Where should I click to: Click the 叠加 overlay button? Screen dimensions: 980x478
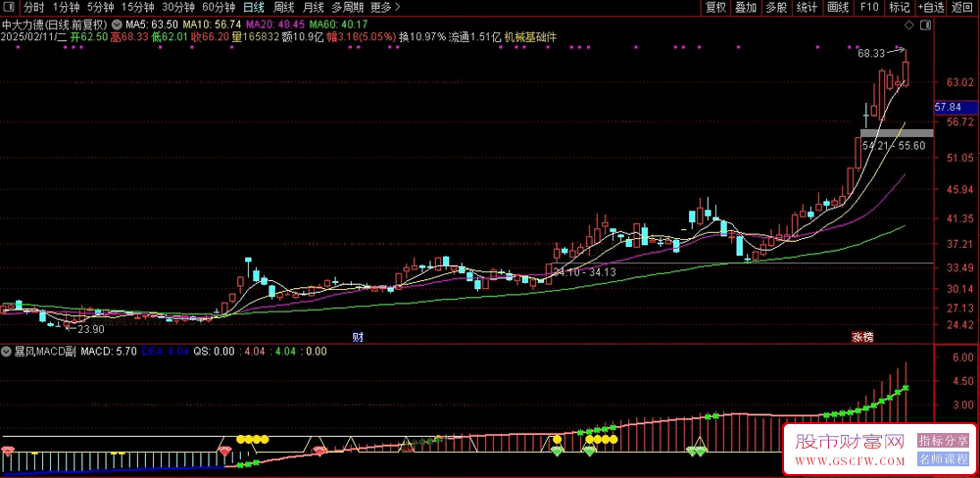click(x=746, y=8)
